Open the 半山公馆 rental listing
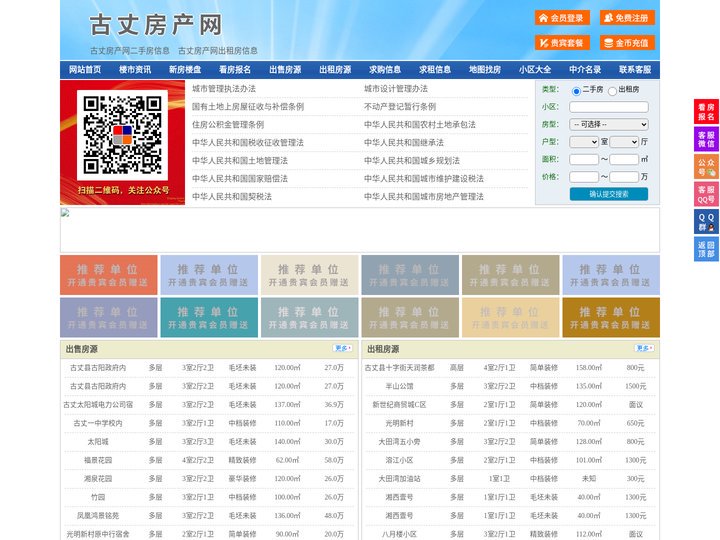The height and width of the screenshot is (540, 720). point(399,386)
